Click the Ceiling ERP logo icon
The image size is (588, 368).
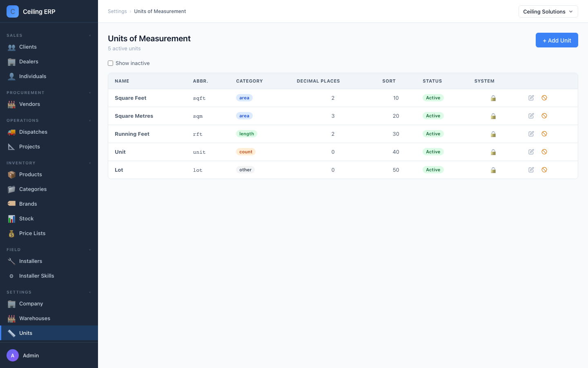13,11
